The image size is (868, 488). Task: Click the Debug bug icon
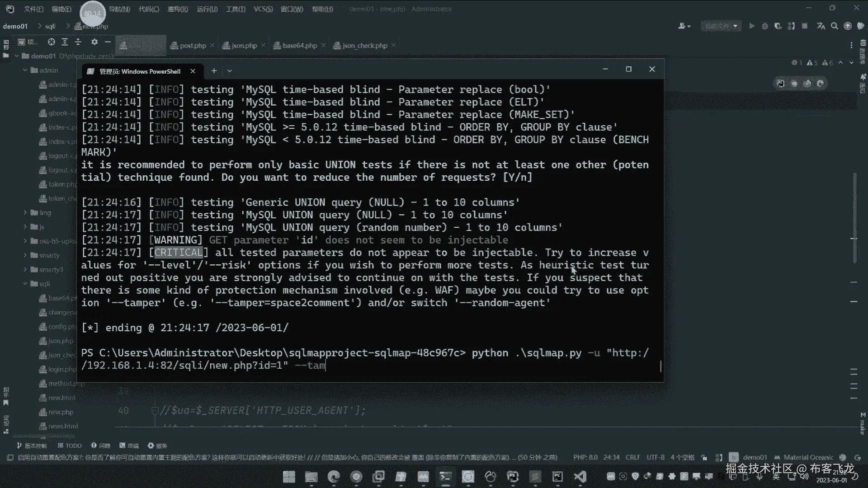point(765,26)
